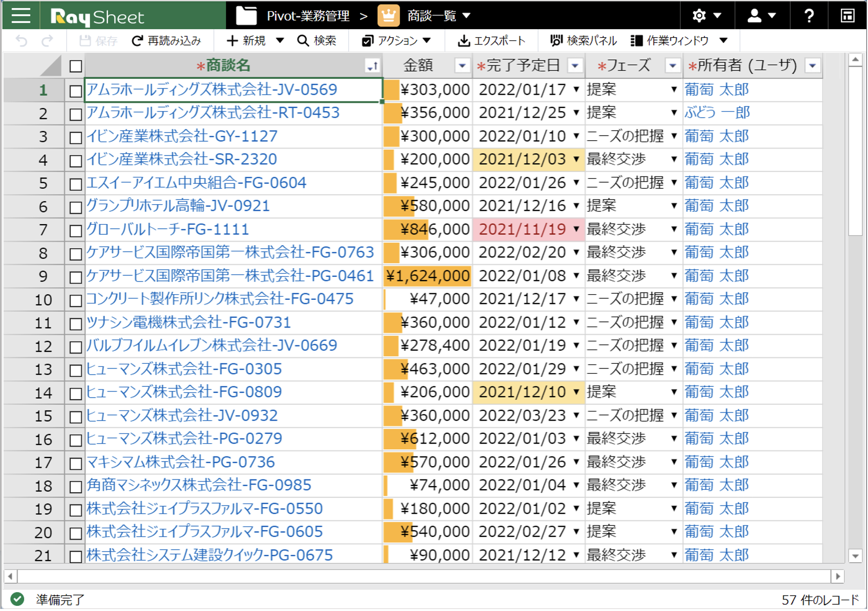Click horizontal scrollbar right arrow
Viewport: 868px width, 611px height.
pos(838,576)
